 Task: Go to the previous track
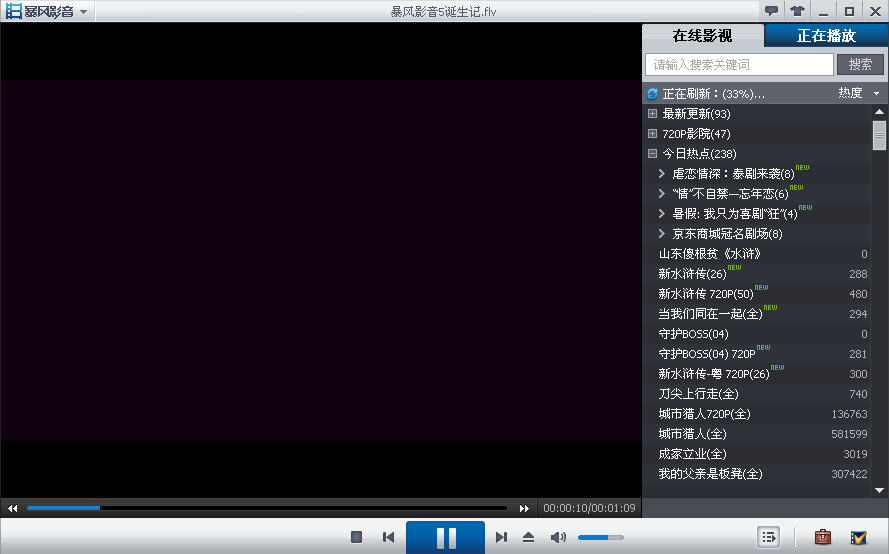pos(388,536)
